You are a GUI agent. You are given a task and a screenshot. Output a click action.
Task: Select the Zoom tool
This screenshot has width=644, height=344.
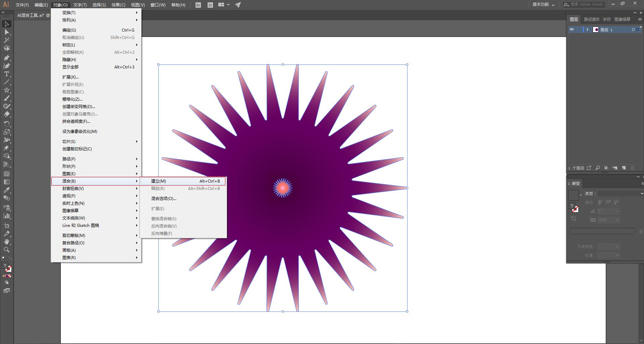(x=6, y=250)
